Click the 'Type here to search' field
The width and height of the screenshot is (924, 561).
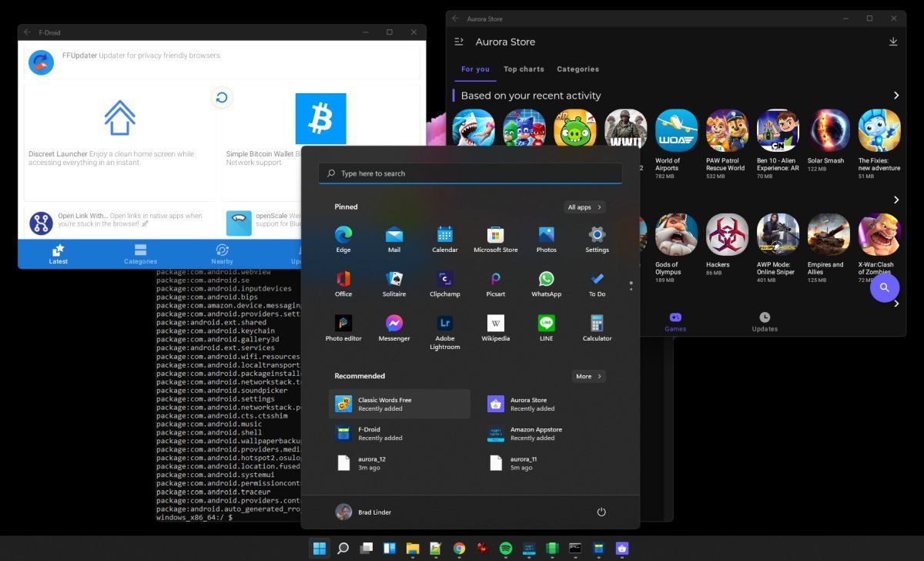[470, 173]
